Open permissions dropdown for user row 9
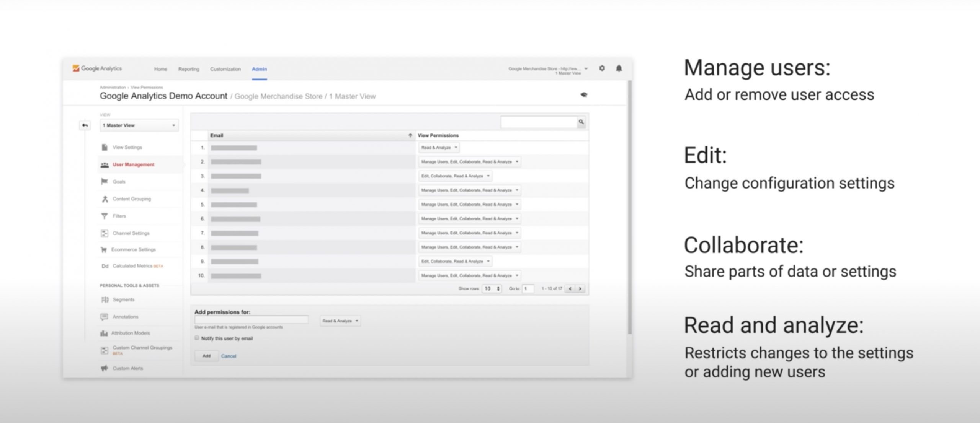This screenshot has height=423, width=980. click(x=455, y=261)
